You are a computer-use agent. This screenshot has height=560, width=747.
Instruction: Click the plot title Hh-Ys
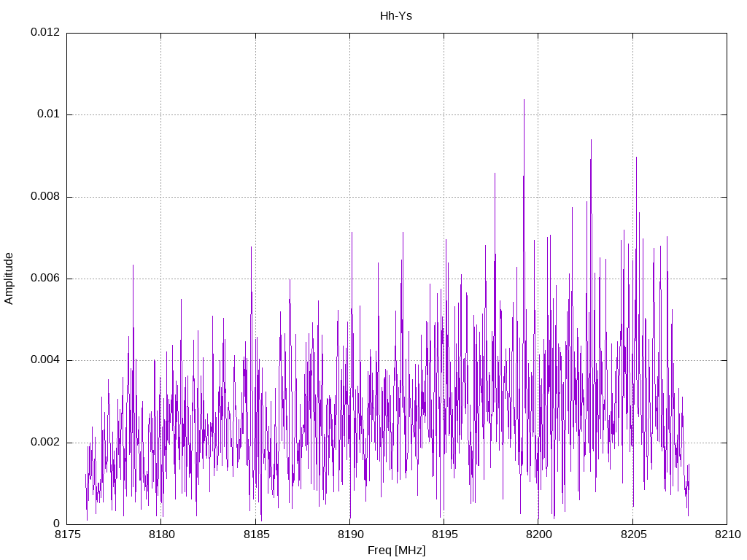[396, 16]
